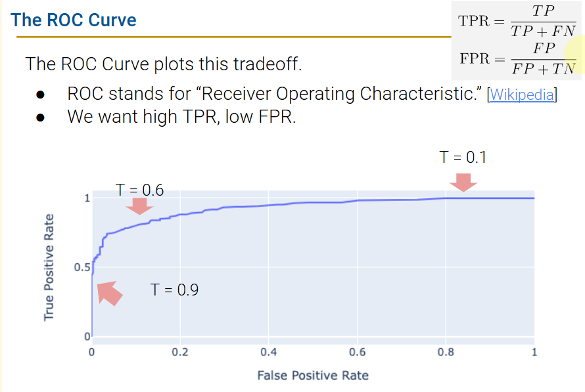Click the slide title "The ROC Curve"
Screen dimensions: 585x392
coord(74,20)
